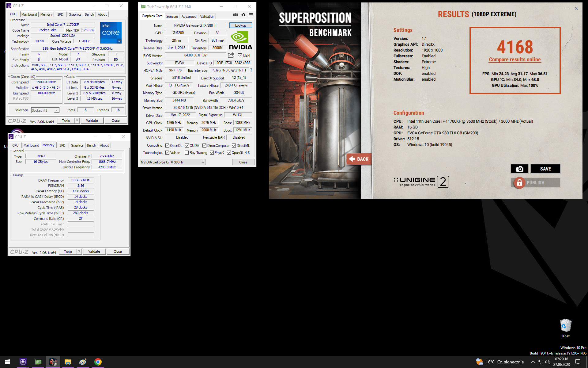Viewport: 588px width, 368px height.
Task: Click the Core Speed value 4900.00 MHz
Action: point(46,82)
